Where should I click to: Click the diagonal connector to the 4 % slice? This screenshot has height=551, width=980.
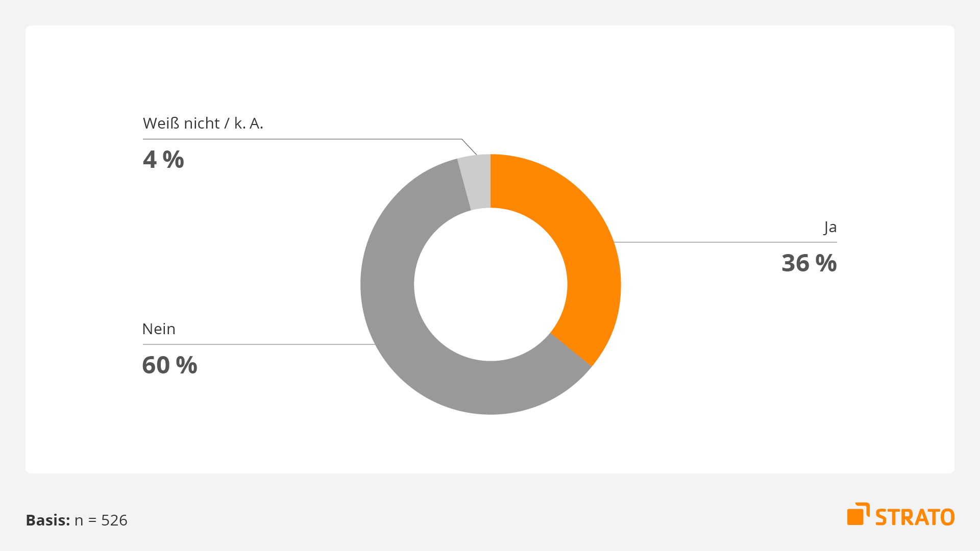(x=469, y=147)
